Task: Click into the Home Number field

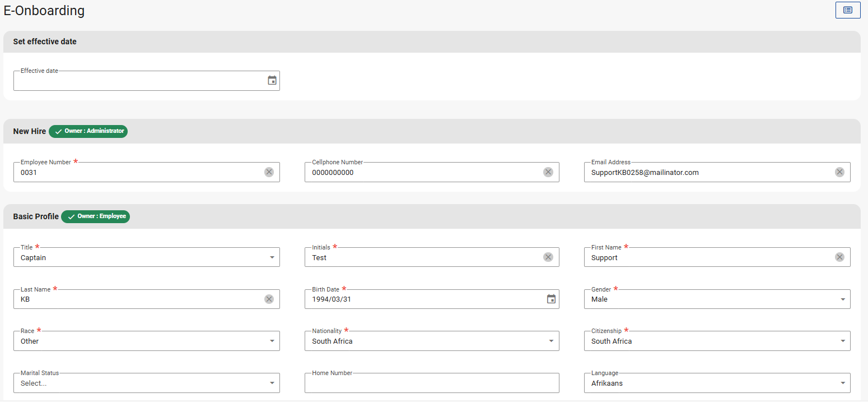Action: [431, 383]
